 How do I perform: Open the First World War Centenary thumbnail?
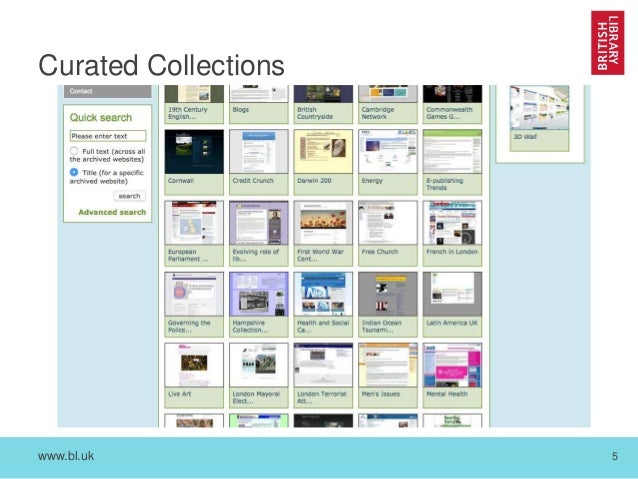click(x=323, y=223)
